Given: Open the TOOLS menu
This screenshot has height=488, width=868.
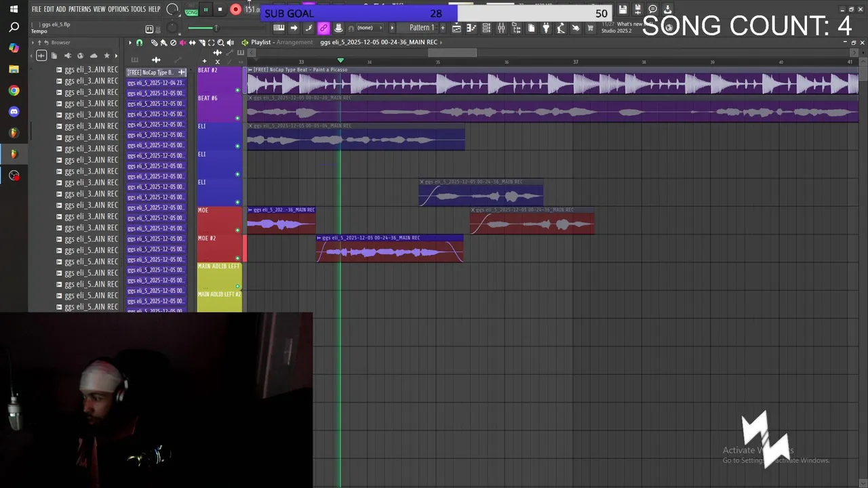Looking at the screenshot, I should (138, 9).
